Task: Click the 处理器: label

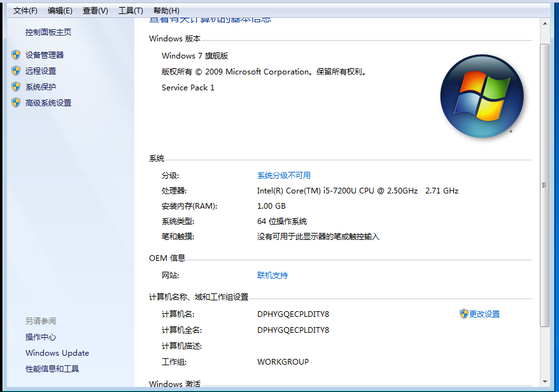Action: [174, 191]
